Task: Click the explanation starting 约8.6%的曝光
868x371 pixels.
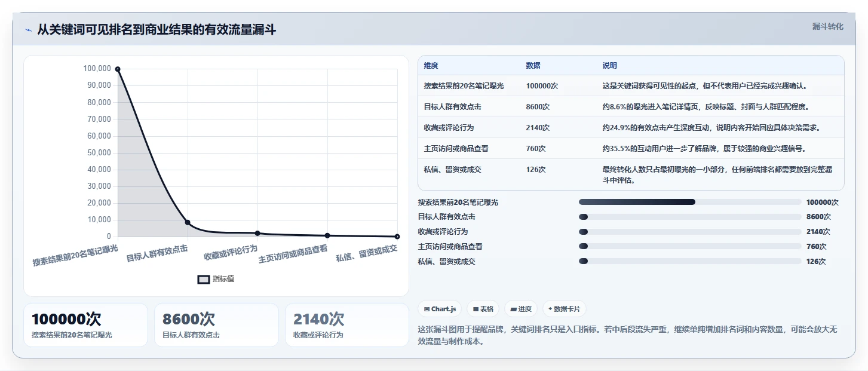Action: point(706,107)
